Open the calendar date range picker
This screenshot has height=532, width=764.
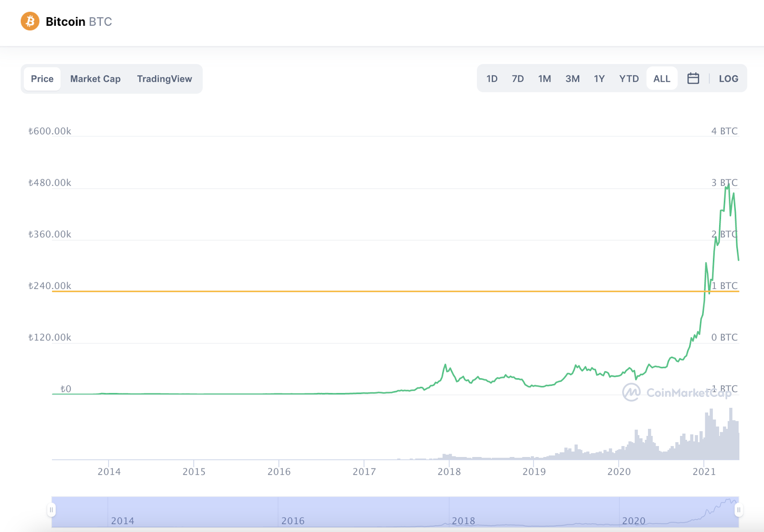(x=693, y=79)
